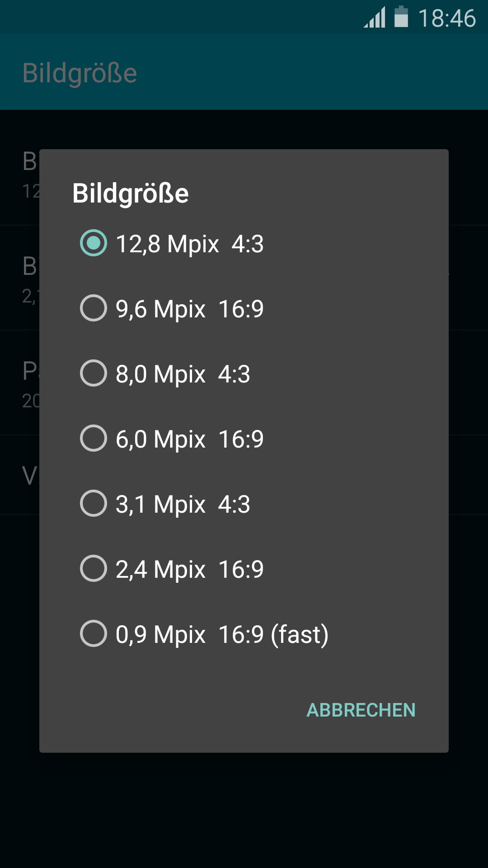Tap the "3,1 Mpix 4:3" label text
This screenshot has width=488, height=868.
[x=183, y=504]
